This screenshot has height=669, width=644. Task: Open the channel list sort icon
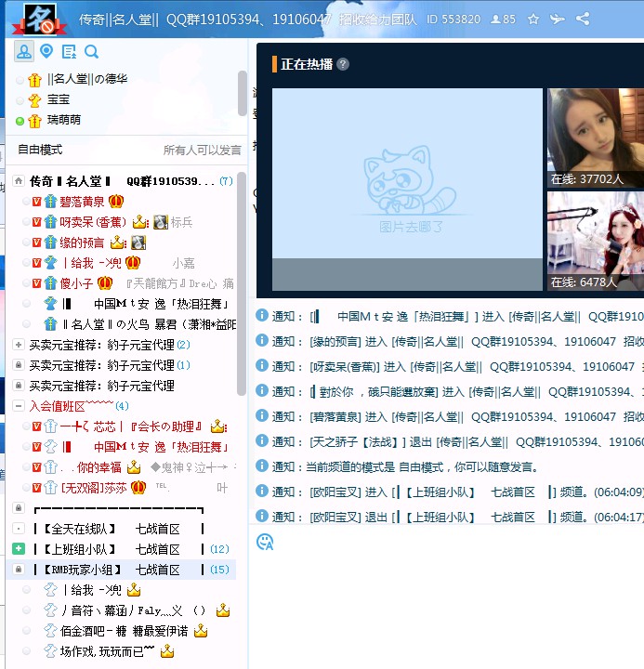point(69,51)
